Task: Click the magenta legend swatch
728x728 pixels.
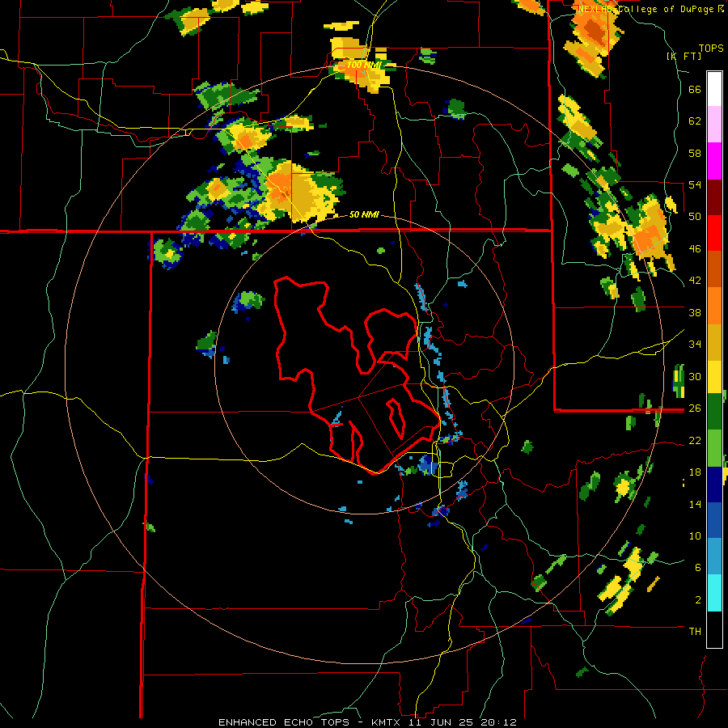Action: 714,161
